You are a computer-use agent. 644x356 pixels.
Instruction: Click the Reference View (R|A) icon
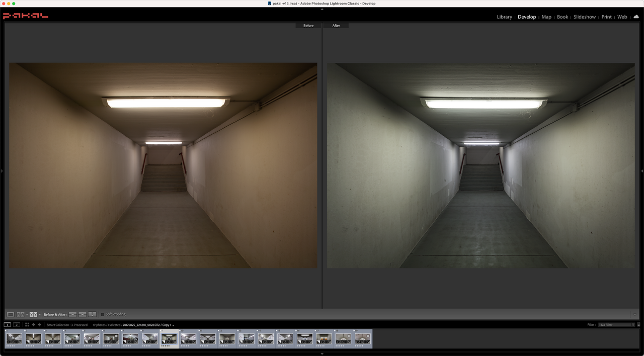[x=21, y=314]
